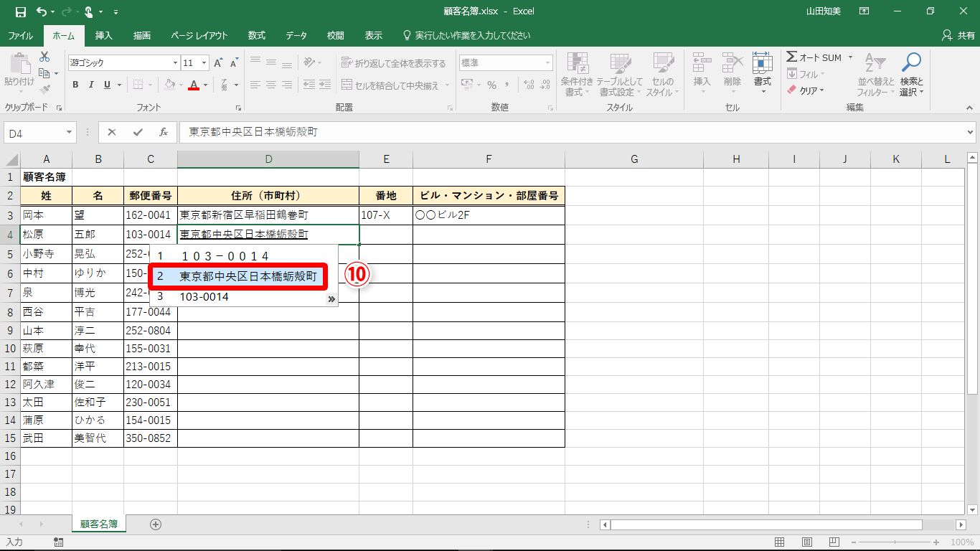Click the Insert Function fx icon
The width and height of the screenshot is (980, 551).
coord(164,132)
